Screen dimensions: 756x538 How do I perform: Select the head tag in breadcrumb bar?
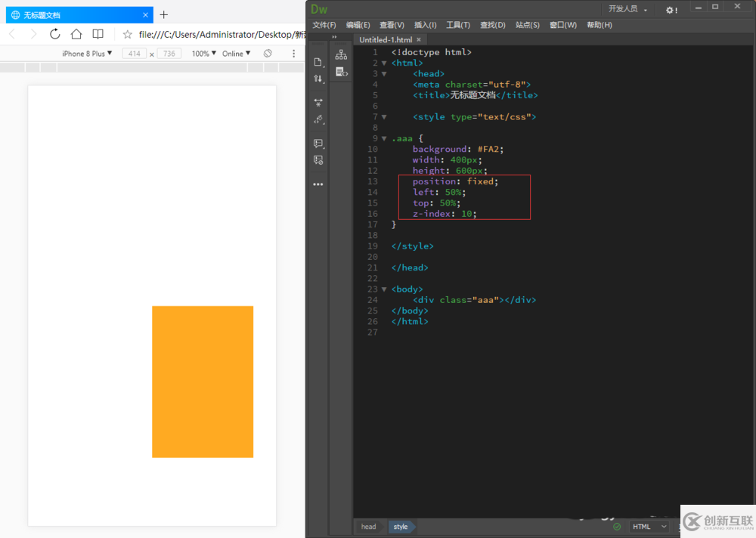click(x=368, y=527)
